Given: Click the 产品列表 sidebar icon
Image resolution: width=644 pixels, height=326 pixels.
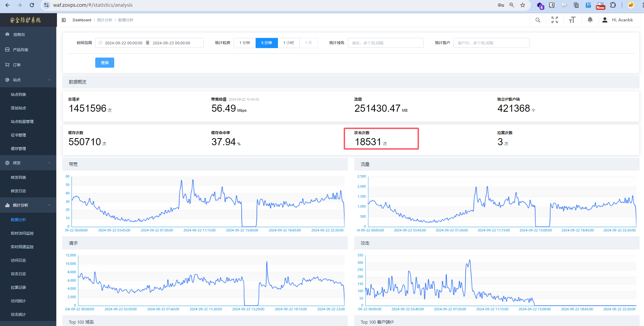Looking at the screenshot, I should click(7, 50).
